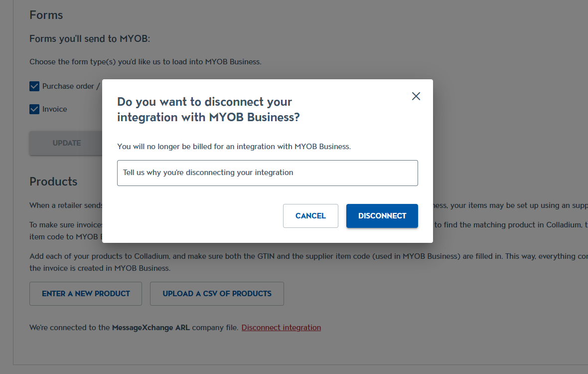The image size is (588, 374).
Task: Click the MessageXchange ARL company file name
Action: [151, 328]
